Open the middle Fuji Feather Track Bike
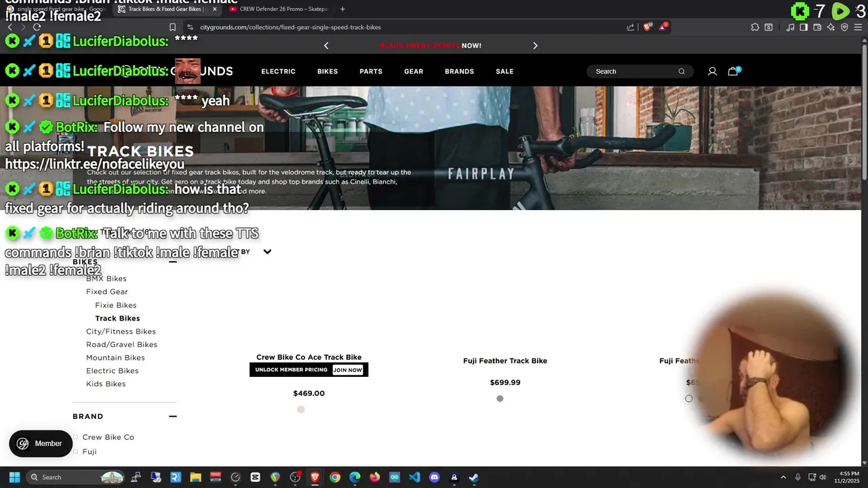 pyautogui.click(x=505, y=361)
